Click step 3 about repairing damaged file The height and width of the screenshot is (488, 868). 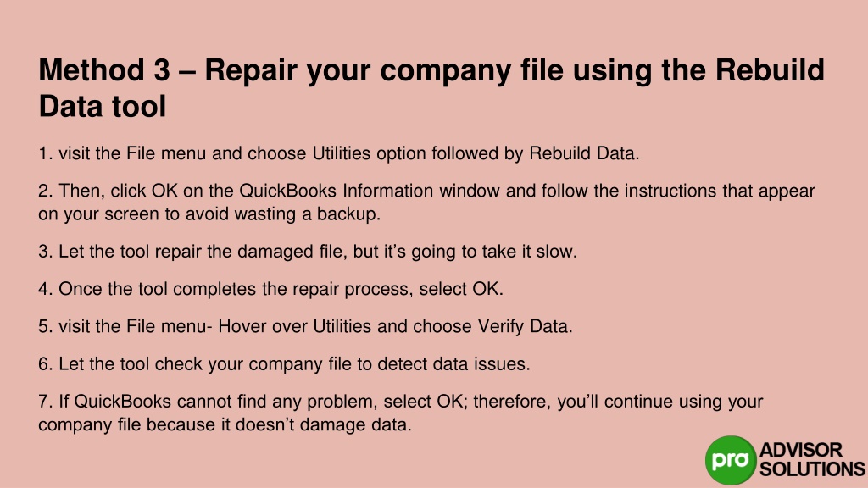click(308, 252)
